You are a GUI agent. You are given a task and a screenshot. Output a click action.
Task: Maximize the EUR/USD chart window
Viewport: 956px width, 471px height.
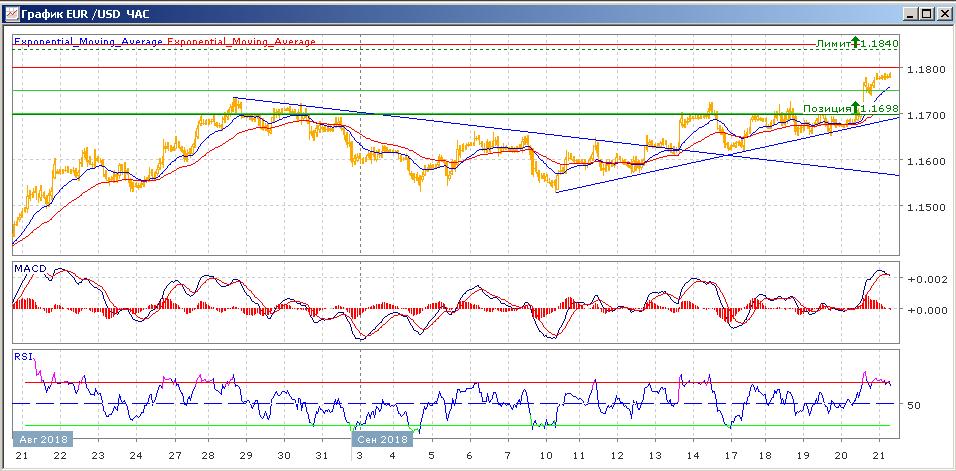pos(925,13)
